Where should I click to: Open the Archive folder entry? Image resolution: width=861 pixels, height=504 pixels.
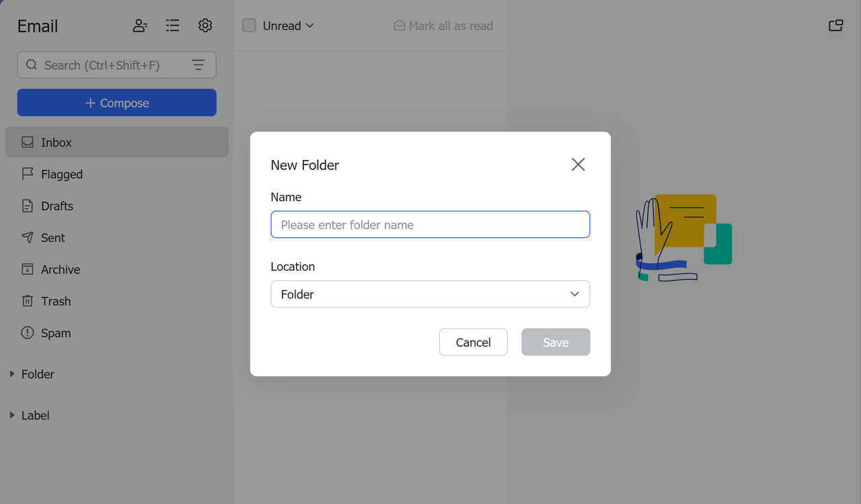[59, 269]
